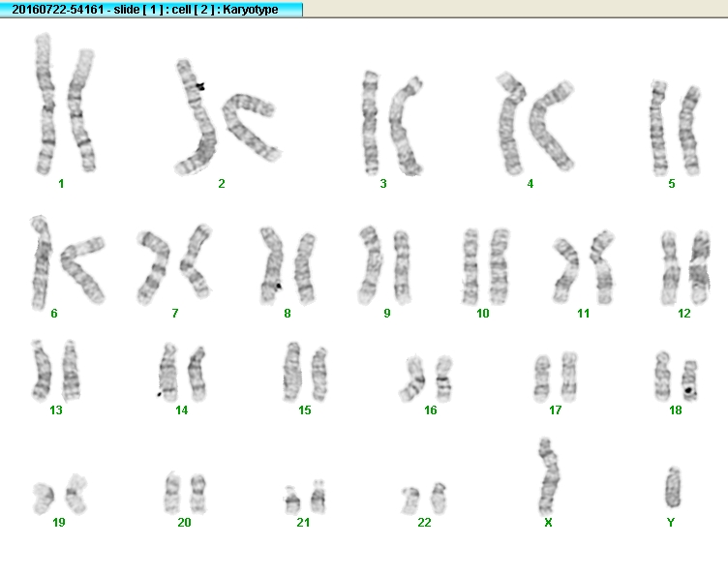
Task: Select the X chromosome image
Action: click(x=549, y=476)
